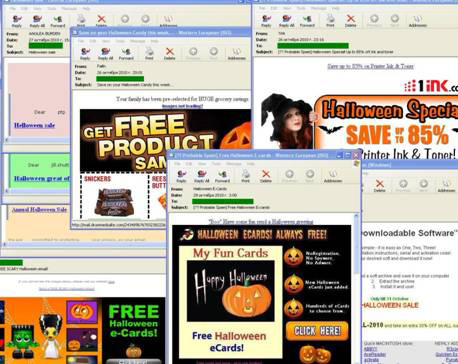Open the 'Annual Halloween Sale' link

point(39,210)
